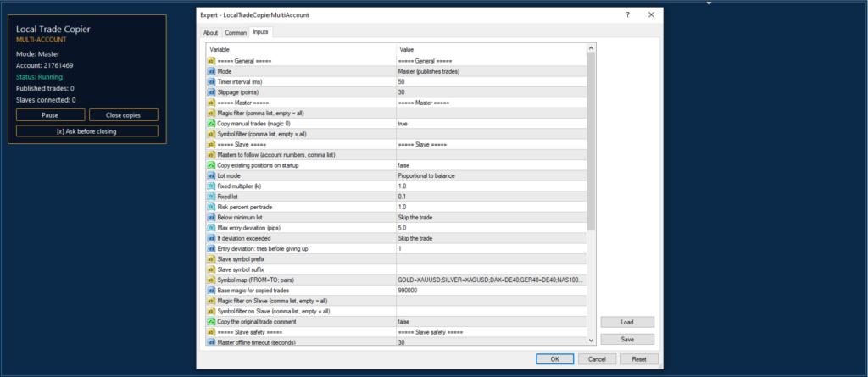Screen dimensions: 868x377
Task: Click Close copies on copier panel
Action: [x=124, y=115]
